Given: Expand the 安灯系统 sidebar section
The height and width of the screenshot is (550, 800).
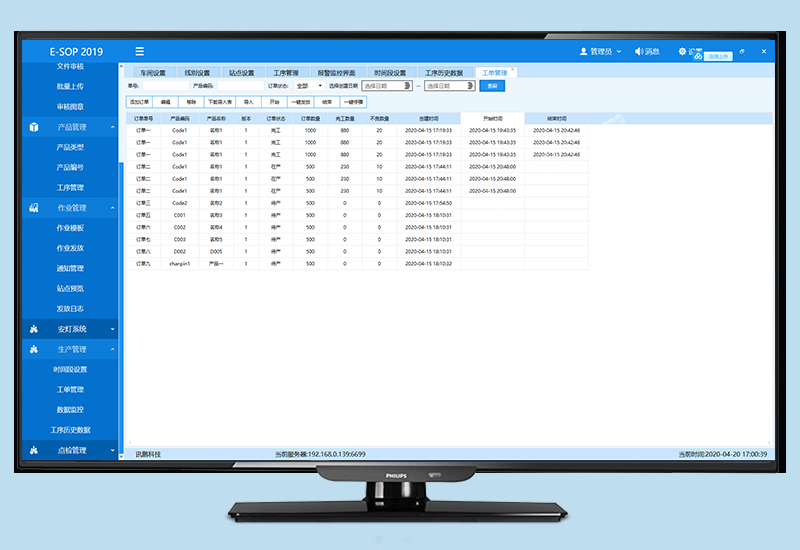Looking at the screenshot, I should 113,329.
